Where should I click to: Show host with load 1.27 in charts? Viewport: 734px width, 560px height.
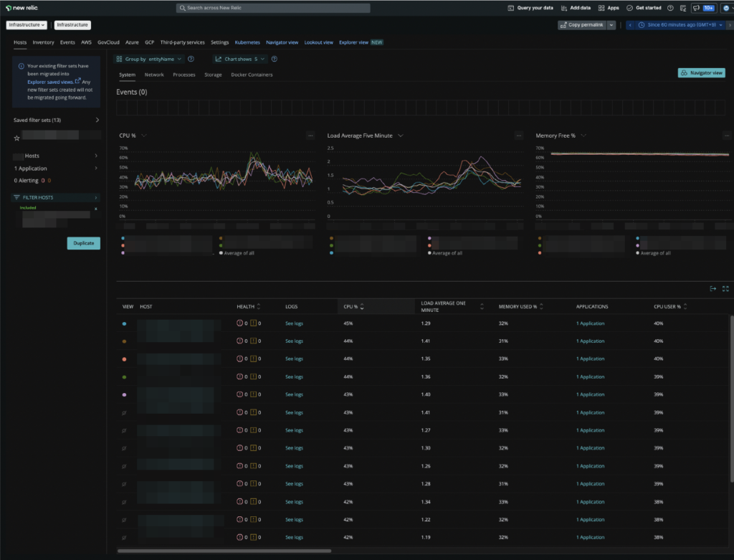[x=124, y=430]
